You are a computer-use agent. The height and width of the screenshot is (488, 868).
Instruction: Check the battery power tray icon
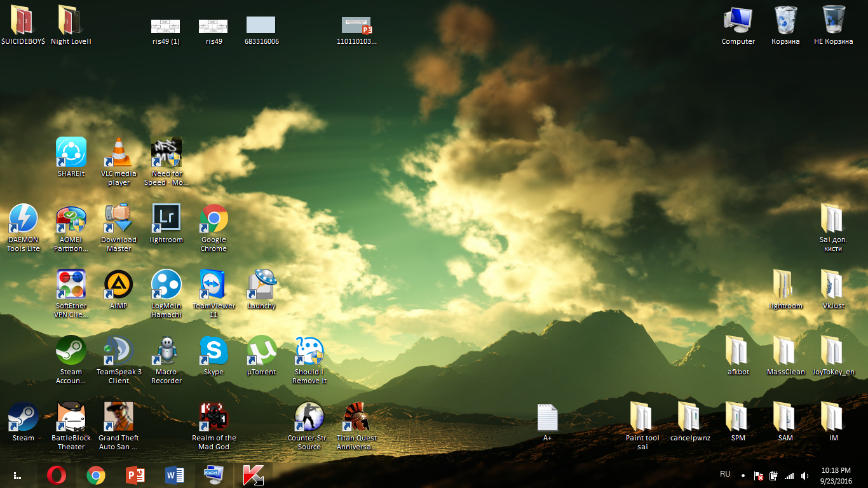tap(774, 476)
